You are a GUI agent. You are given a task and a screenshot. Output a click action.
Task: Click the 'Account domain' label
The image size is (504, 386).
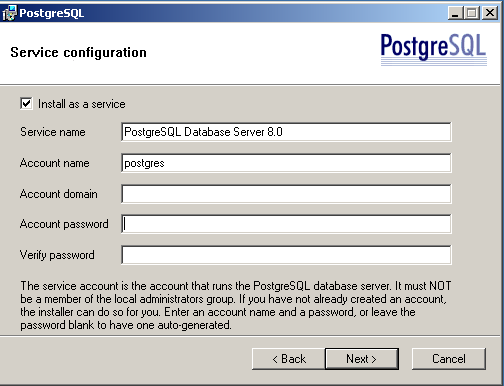[x=59, y=194]
